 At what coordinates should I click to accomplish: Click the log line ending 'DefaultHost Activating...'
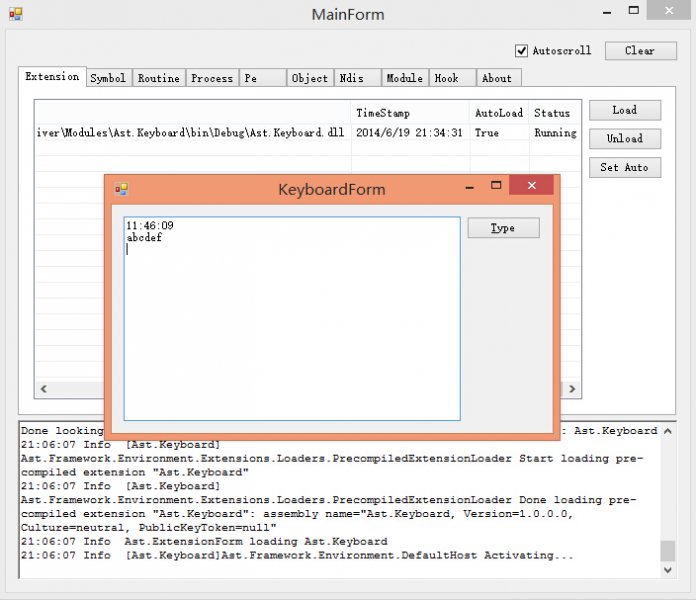pyautogui.click(x=297, y=555)
